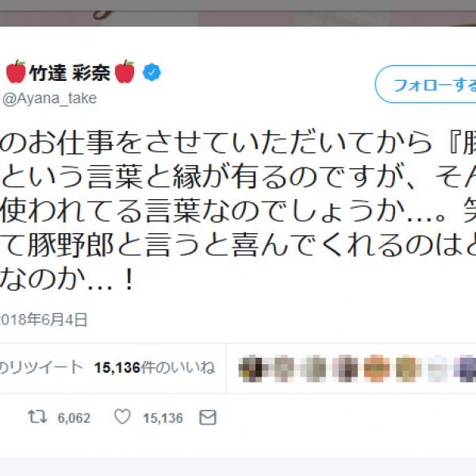Follow the account with フォローする button

pyautogui.click(x=425, y=84)
